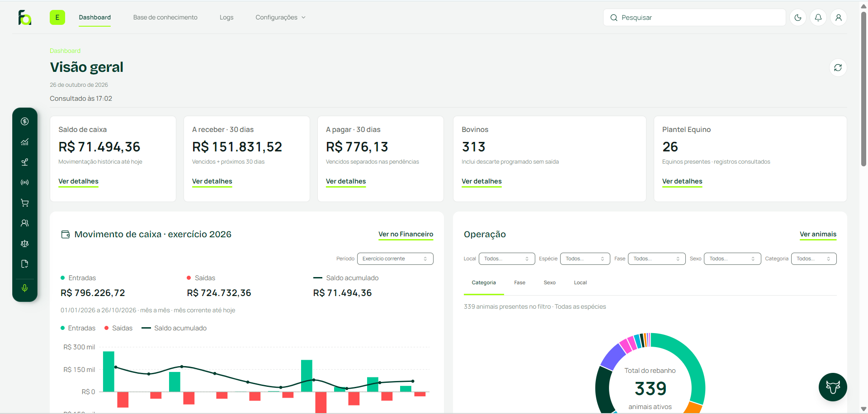Screen dimensions: 868x414
Task: Open Base de conhecimento
Action: coord(165,18)
